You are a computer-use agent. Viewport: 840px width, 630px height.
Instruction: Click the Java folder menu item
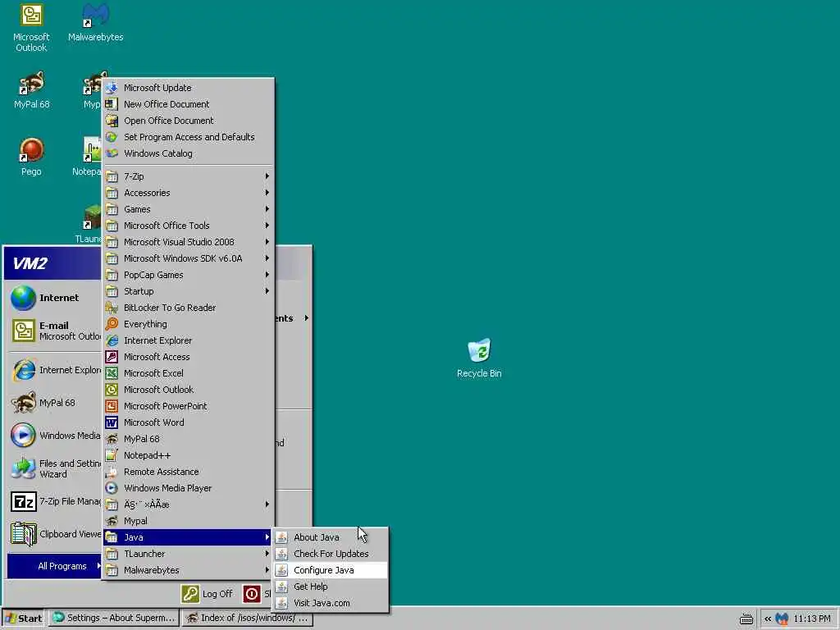[x=188, y=537]
